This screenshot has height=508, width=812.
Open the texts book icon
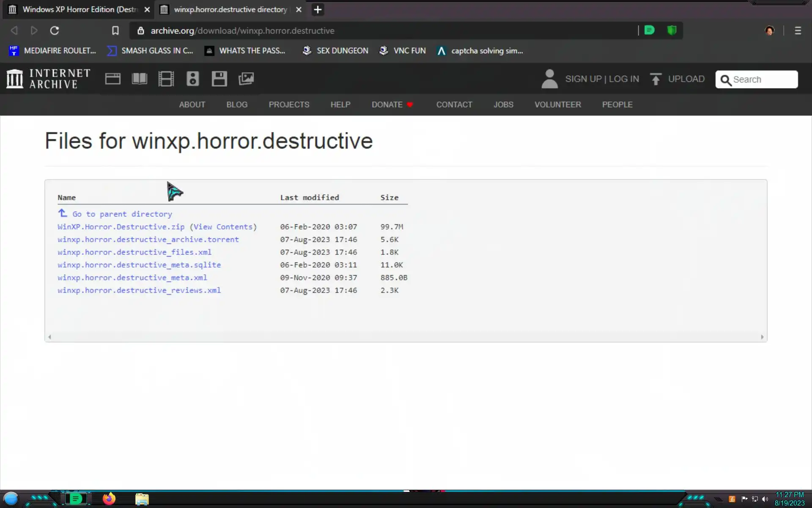[139, 79]
